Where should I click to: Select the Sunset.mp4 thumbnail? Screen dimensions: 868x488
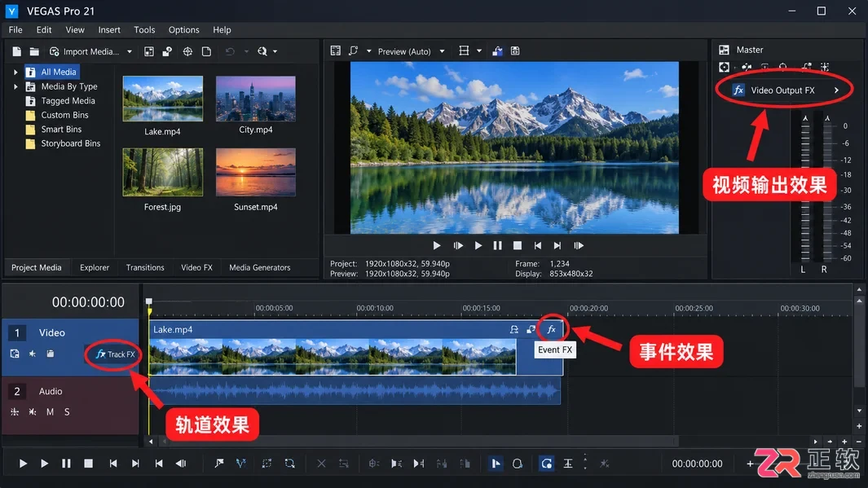(256, 172)
